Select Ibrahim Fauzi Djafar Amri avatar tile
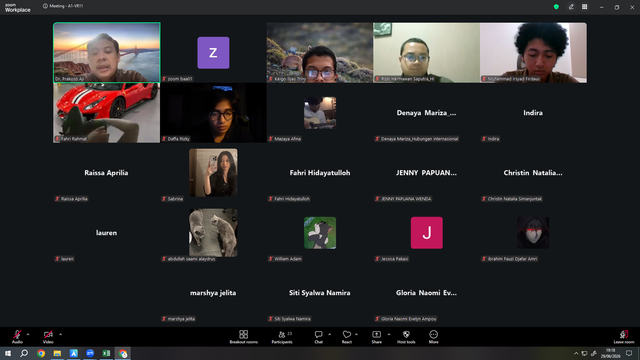 [x=533, y=233]
